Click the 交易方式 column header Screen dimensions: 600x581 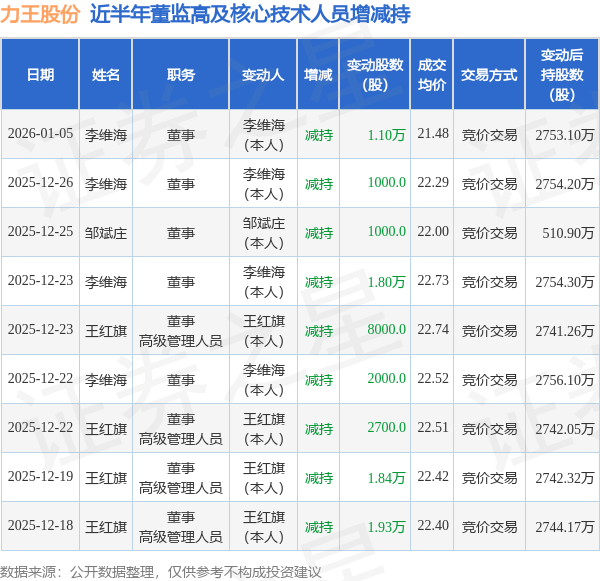tap(489, 75)
